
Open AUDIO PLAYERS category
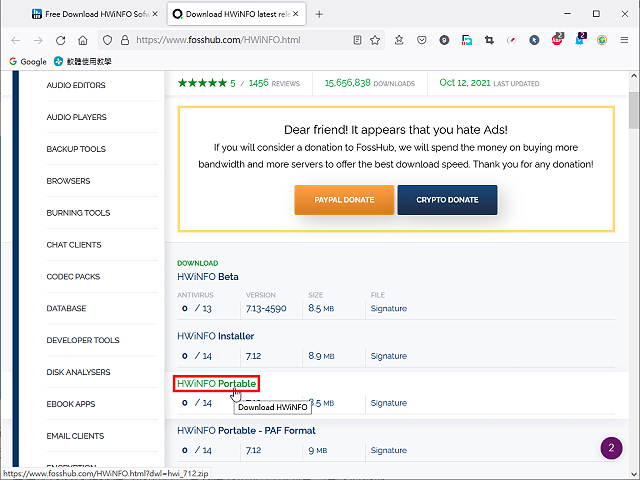point(76,117)
